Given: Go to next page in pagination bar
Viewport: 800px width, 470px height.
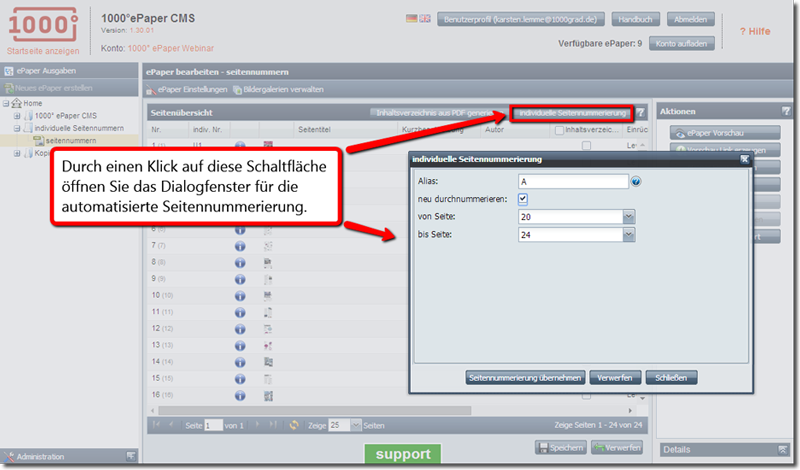Looking at the screenshot, I should pyautogui.click(x=257, y=425).
